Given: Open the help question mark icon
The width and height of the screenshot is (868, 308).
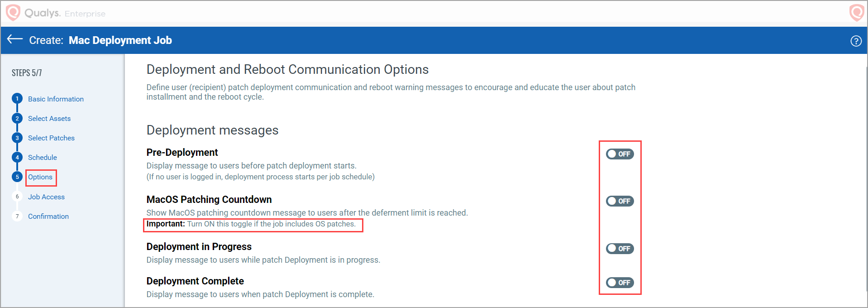Looking at the screenshot, I should tap(856, 41).
